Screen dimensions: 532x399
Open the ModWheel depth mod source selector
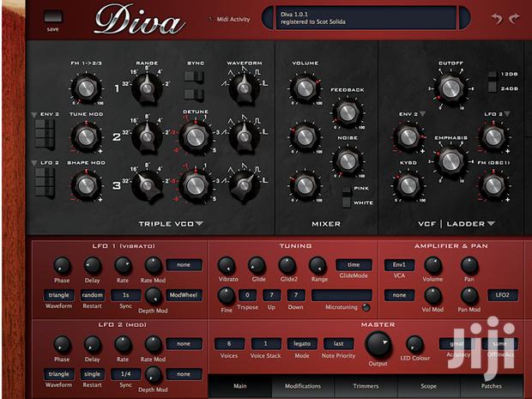tap(184, 295)
